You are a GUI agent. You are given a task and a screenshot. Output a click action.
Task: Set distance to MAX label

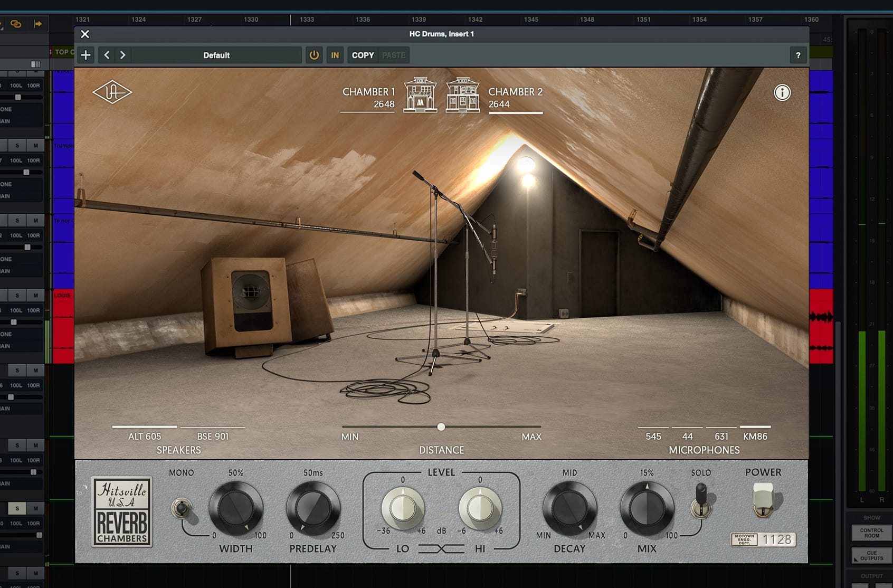click(531, 437)
